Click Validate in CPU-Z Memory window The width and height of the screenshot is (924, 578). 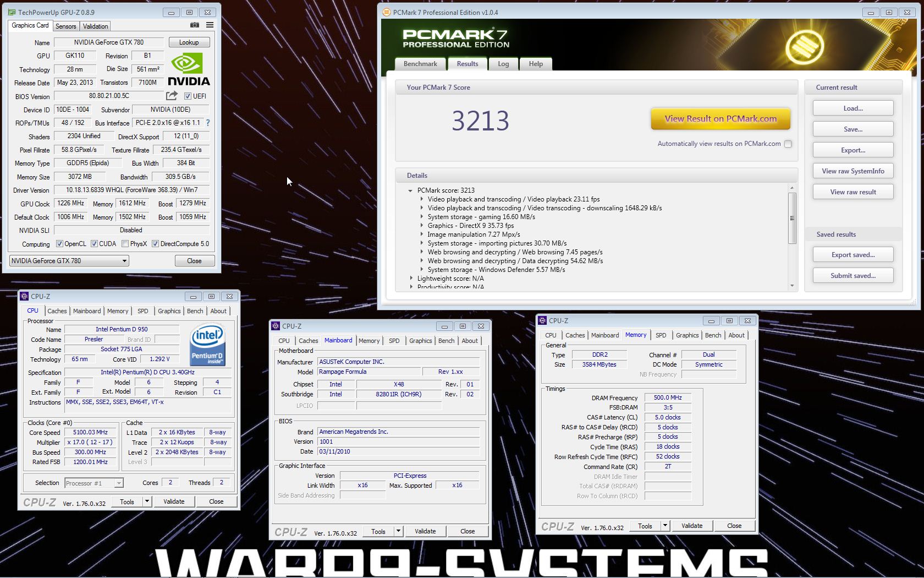[x=692, y=526]
